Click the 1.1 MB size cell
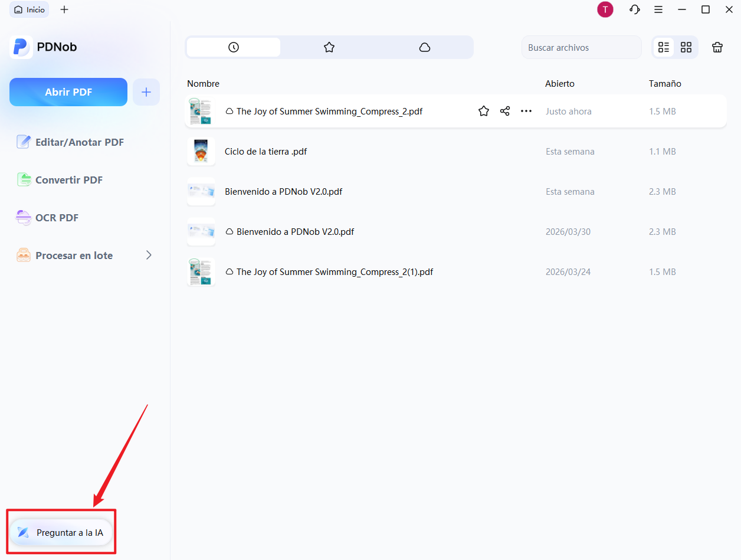Viewport: 741px width, 560px height. (663, 152)
